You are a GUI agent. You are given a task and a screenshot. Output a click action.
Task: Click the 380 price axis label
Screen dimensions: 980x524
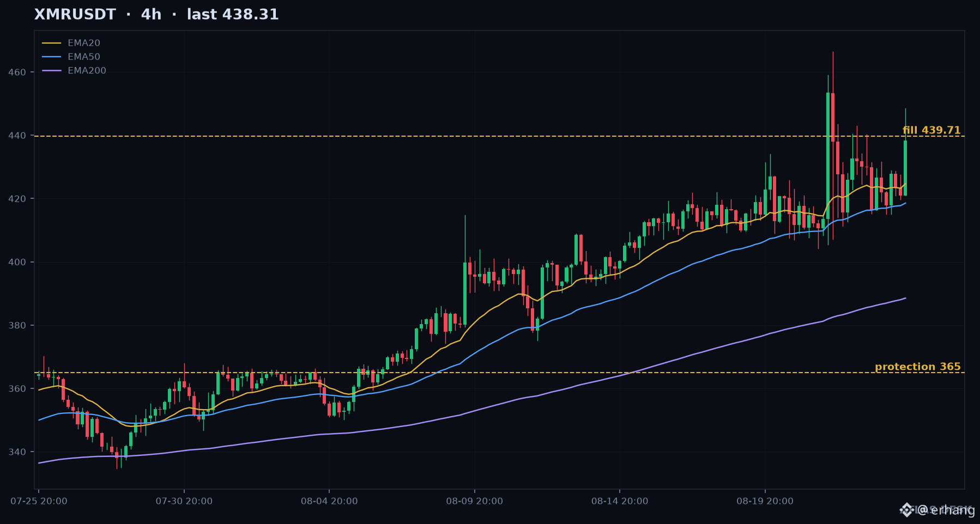click(17, 326)
